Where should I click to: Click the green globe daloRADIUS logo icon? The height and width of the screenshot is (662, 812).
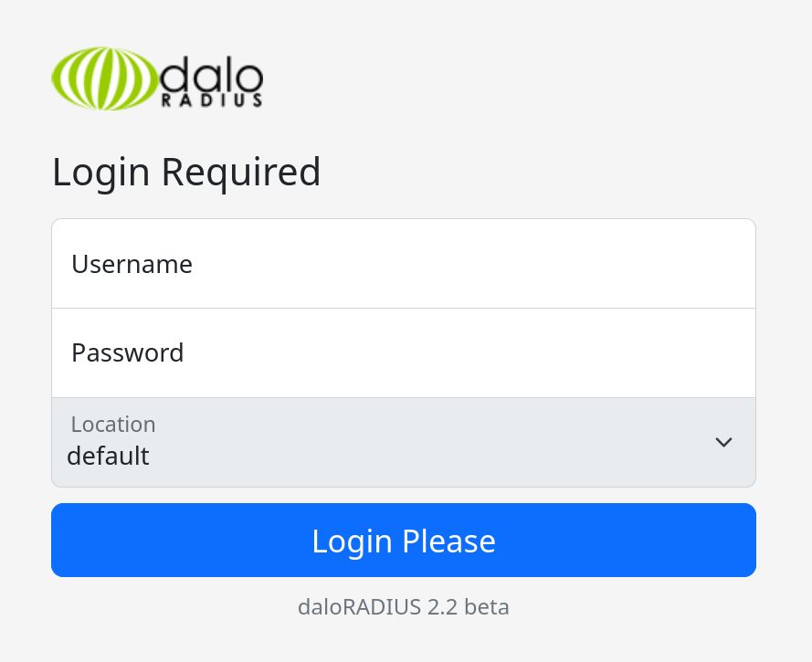(104, 79)
